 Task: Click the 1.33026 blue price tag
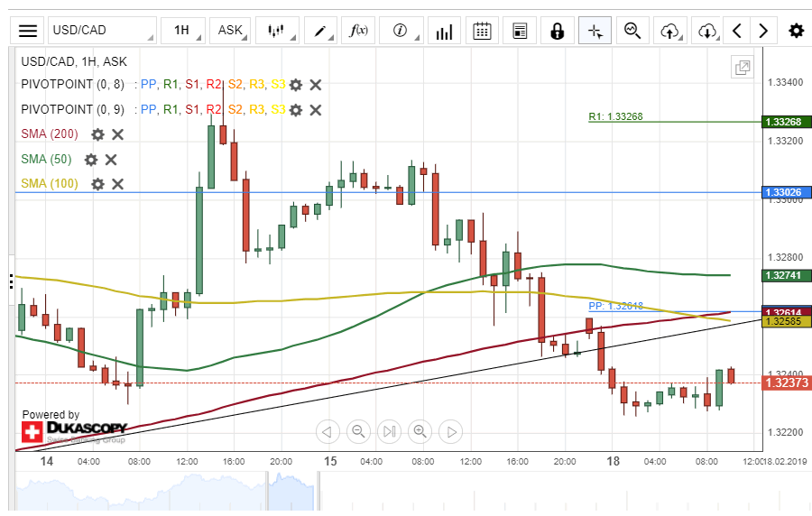pos(786,192)
